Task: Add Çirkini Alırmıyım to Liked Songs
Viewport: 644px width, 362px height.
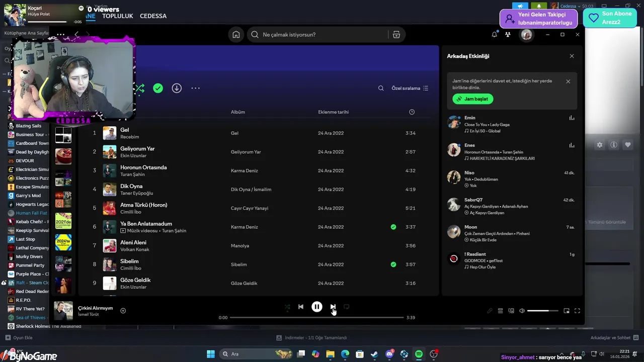Action: [123, 311]
